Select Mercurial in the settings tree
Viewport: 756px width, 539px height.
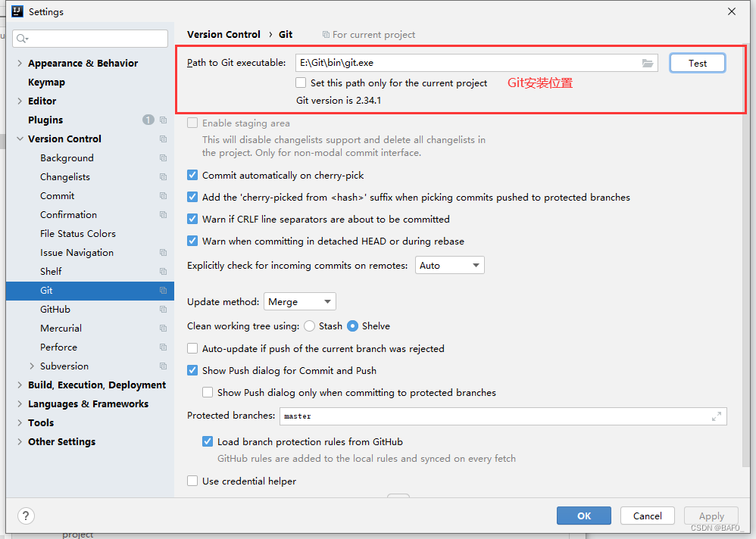click(x=61, y=328)
